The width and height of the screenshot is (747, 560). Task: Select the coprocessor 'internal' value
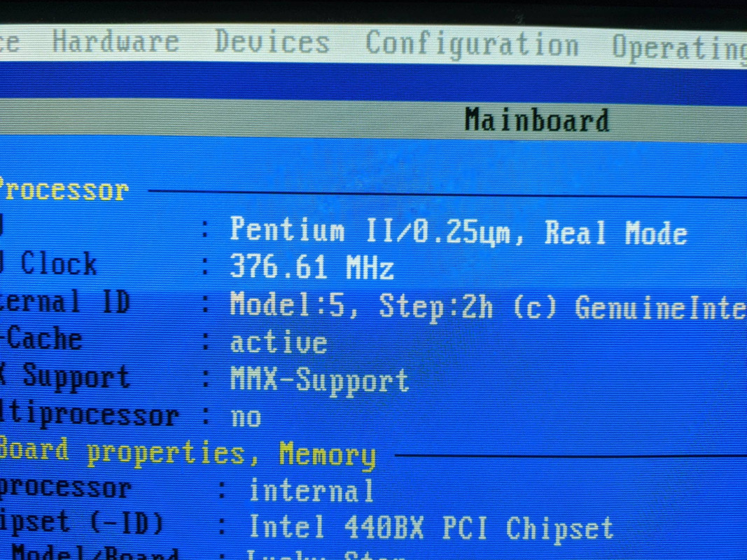(311, 491)
